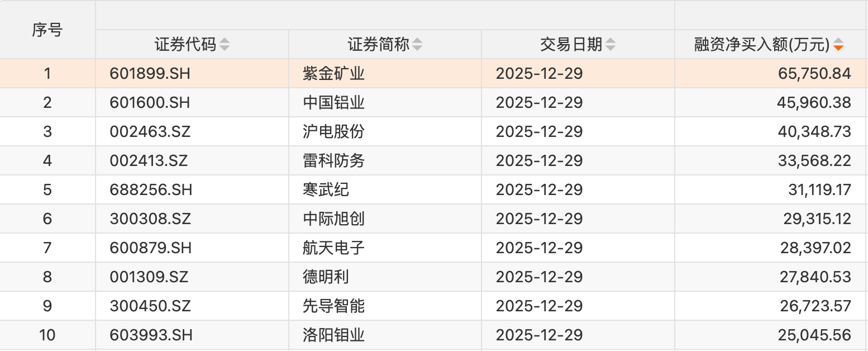Select the 先导智能 stock name

[x=333, y=306]
